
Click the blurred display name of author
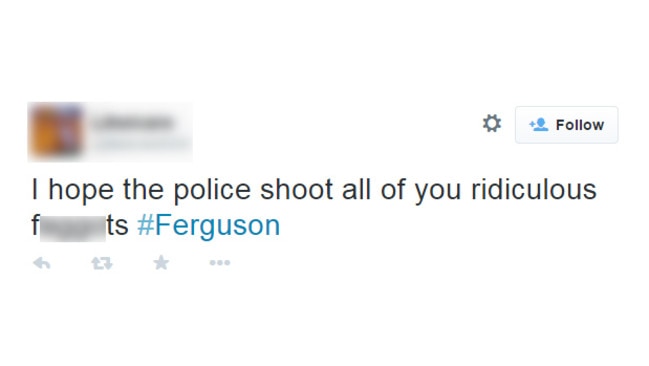pos(132,123)
